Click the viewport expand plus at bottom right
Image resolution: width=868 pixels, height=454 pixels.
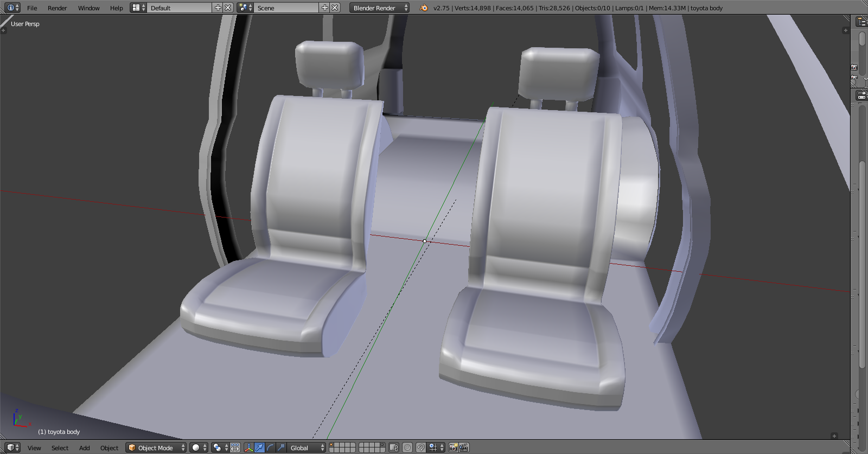point(834,436)
